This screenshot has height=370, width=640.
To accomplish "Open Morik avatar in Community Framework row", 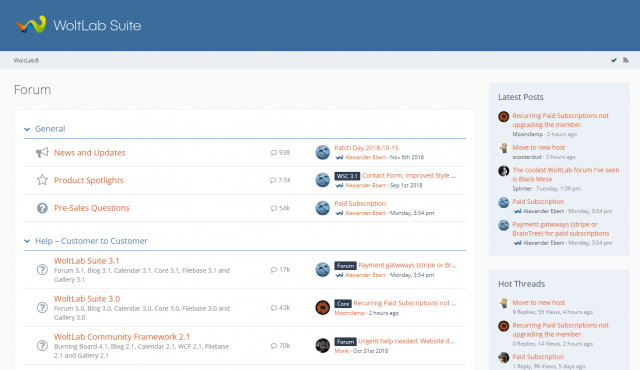I will point(322,345).
